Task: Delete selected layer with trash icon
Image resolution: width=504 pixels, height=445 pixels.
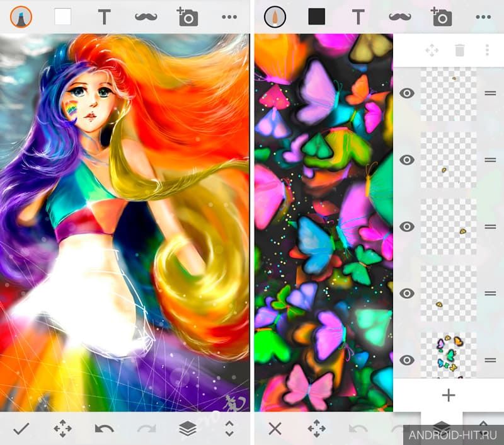Action: pyautogui.click(x=460, y=50)
